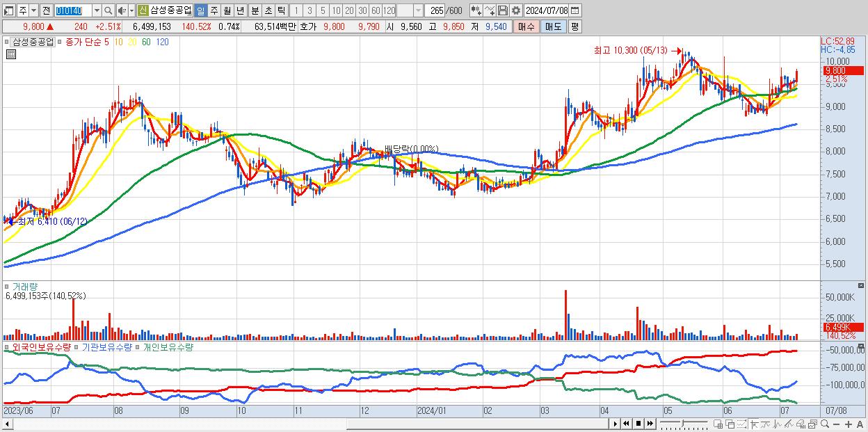Click the 삼성중공업 chart legend label

(x=33, y=42)
